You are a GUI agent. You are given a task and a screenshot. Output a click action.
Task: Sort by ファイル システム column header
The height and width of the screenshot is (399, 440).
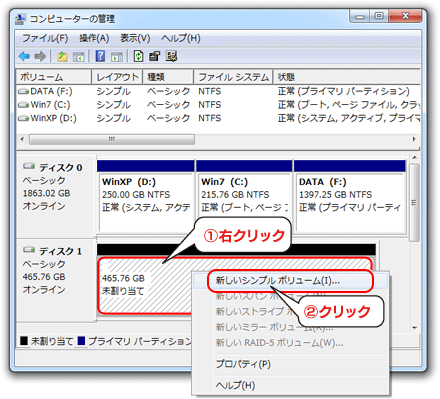click(233, 77)
